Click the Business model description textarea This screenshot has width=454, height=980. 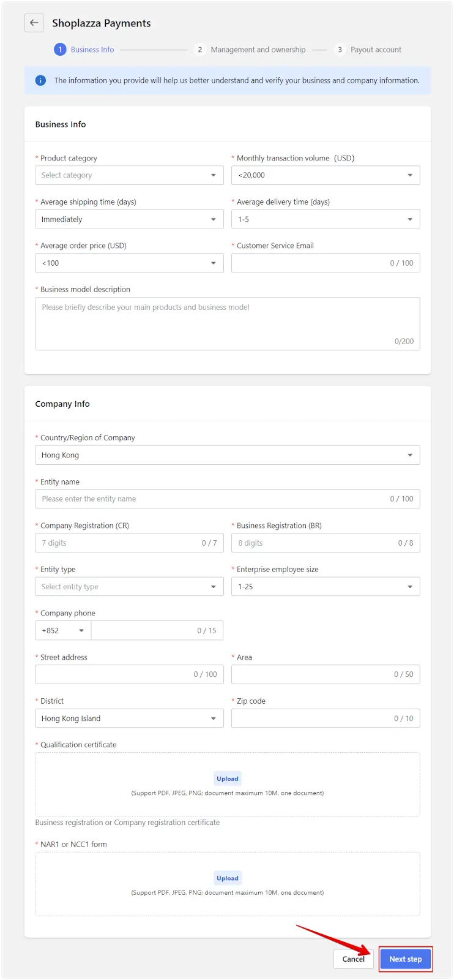click(x=228, y=324)
